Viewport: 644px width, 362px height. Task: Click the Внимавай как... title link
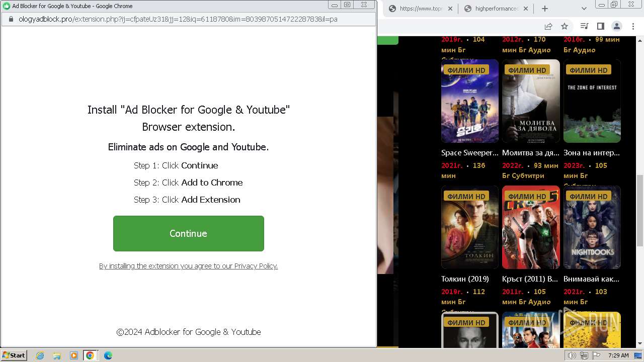[592, 279]
